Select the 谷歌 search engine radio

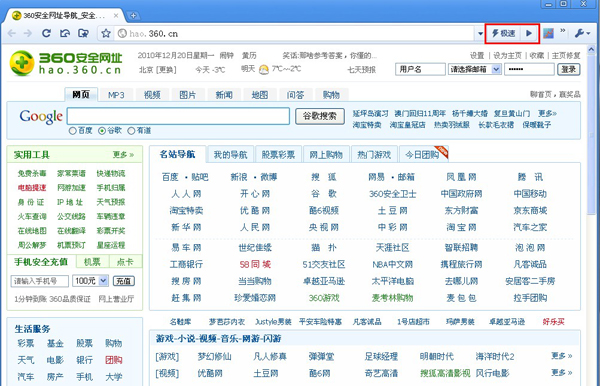(102, 131)
